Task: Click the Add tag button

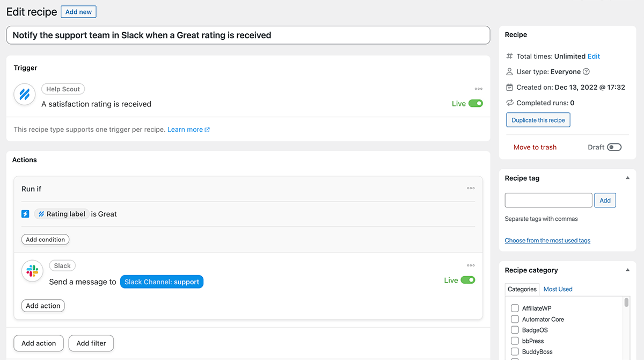Action: pos(605,200)
